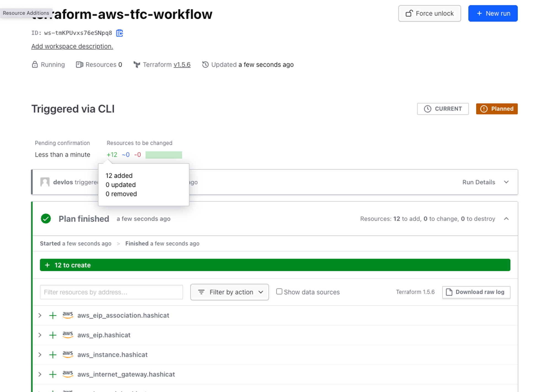The image size is (551, 392).
Task: Expand aws_internet_gateway.hashicat resource row
Action: [40, 374]
